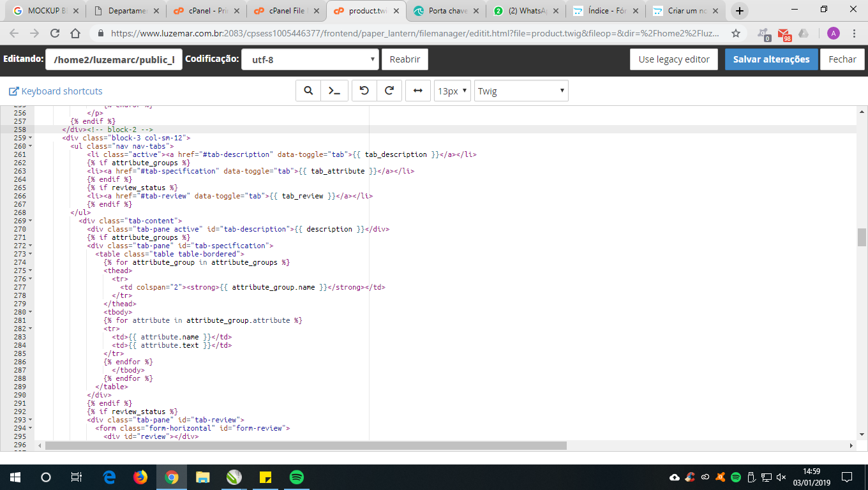Open Cortana search circle
Screen dimensions: 868x490
45,477
